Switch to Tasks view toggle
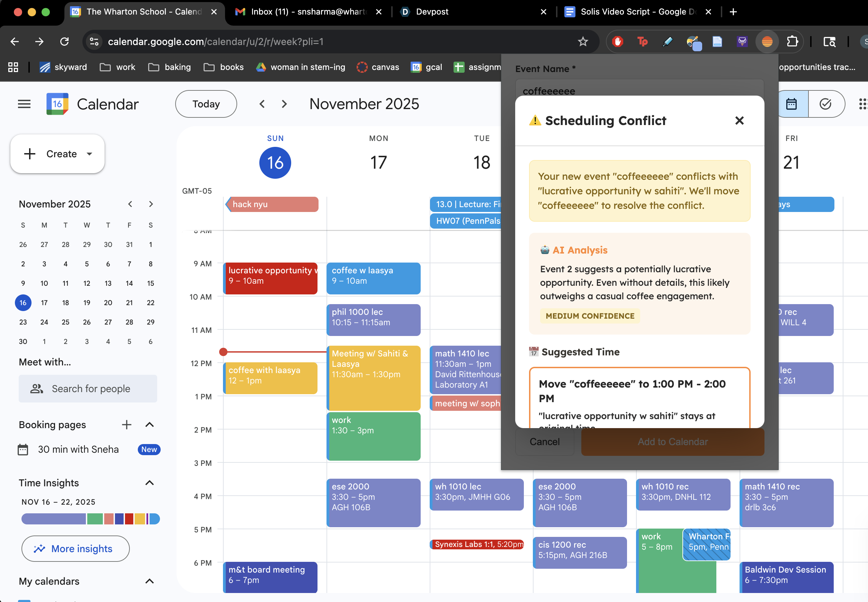868x602 pixels. tap(825, 104)
